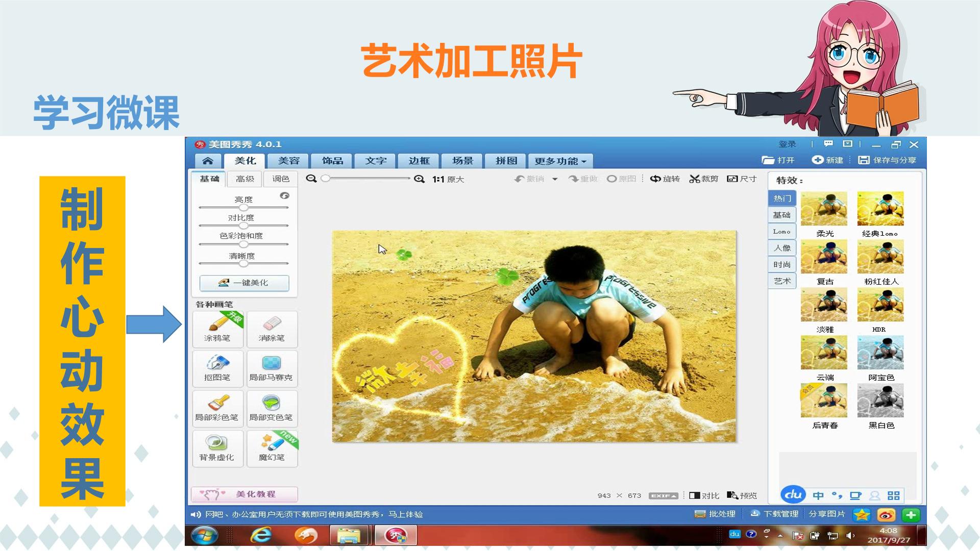The height and width of the screenshot is (551, 980).
Task: Click the Windows Start button
Action: pyautogui.click(x=205, y=536)
